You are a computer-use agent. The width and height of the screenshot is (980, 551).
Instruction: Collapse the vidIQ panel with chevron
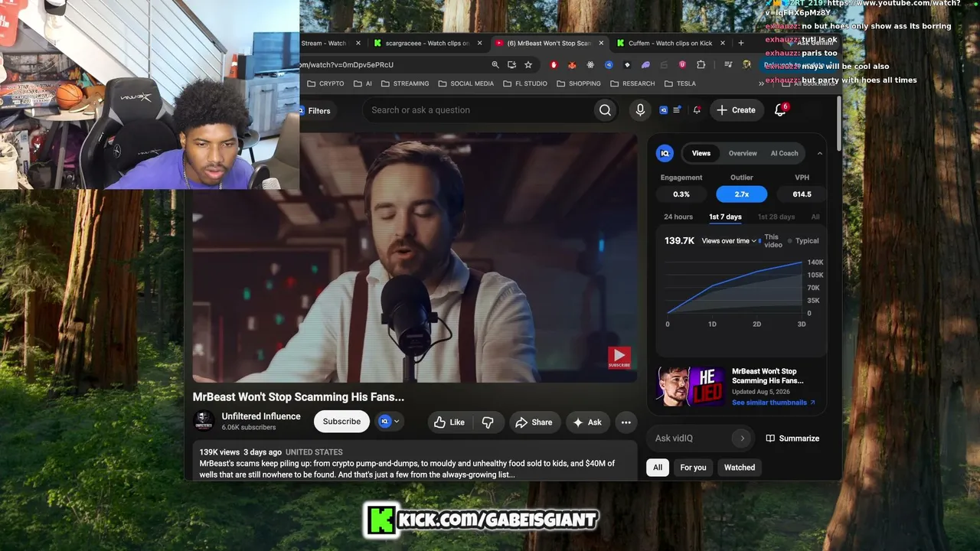[819, 153]
